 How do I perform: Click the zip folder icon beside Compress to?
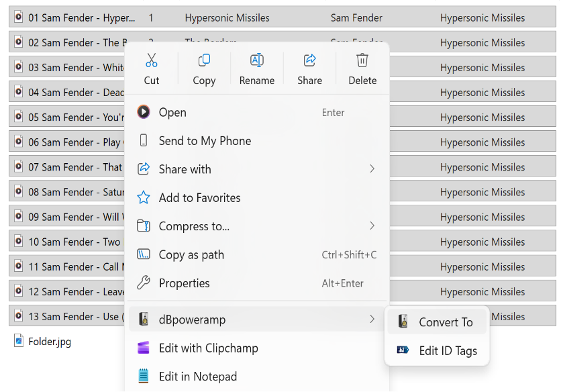(144, 226)
